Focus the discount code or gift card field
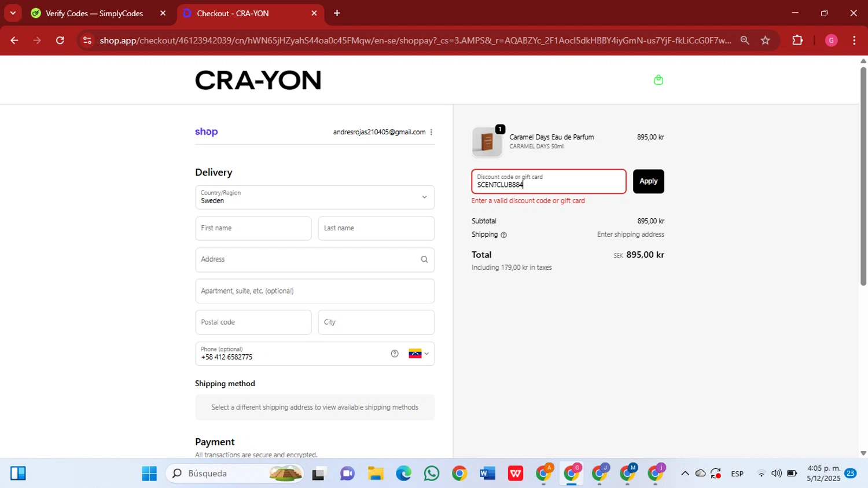Image resolution: width=868 pixels, height=488 pixels. point(549,181)
